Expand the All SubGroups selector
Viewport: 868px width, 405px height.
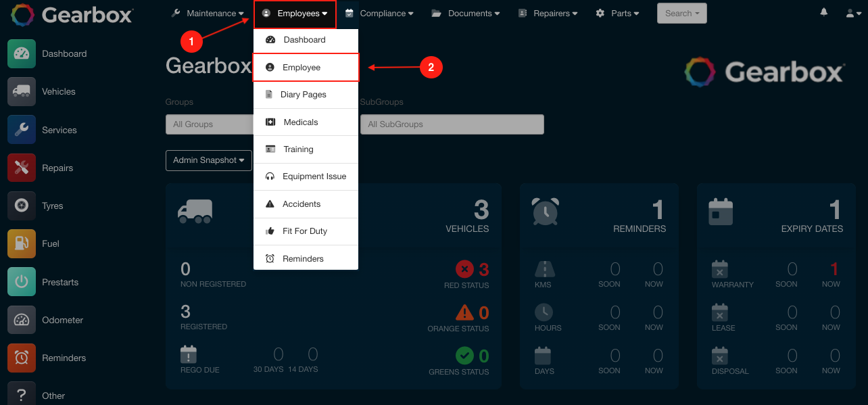[x=452, y=124]
